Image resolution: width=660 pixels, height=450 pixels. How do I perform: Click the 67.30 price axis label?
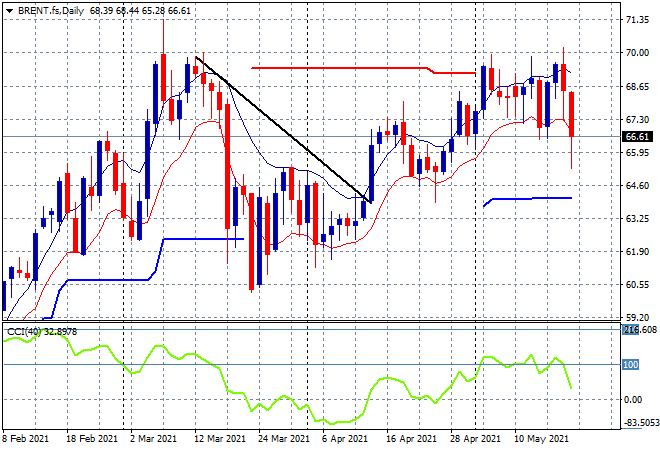pos(637,120)
